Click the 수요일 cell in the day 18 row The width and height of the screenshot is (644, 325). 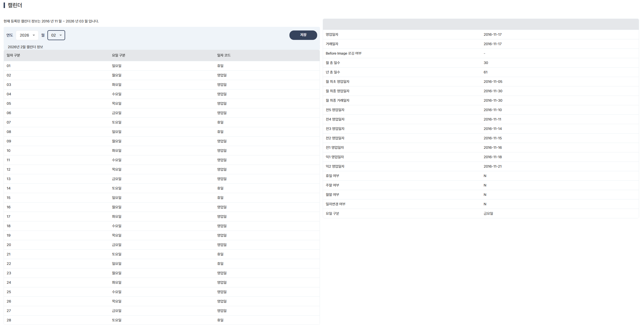[x=116, y=226]
